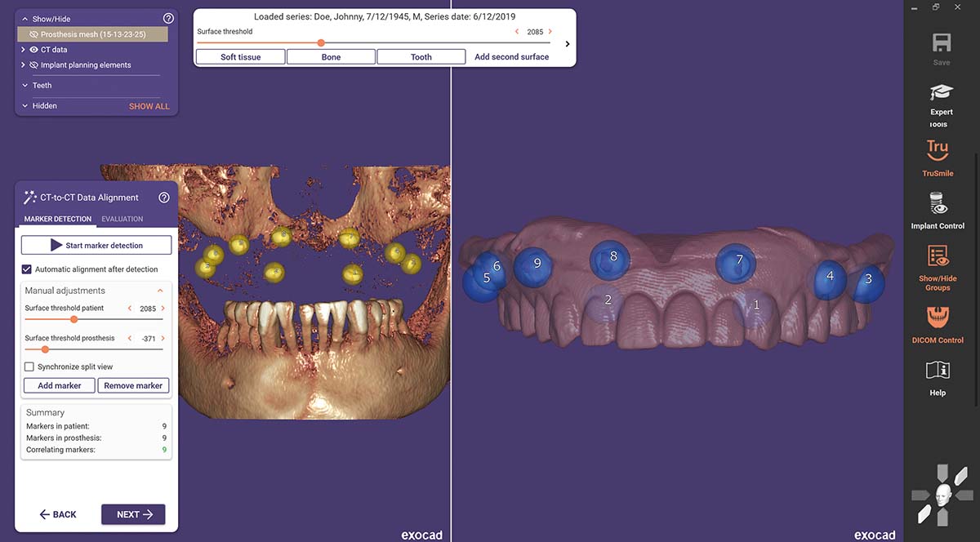
Task: Click the Surface threshold patient slider handle
Action: coord(74,319)
